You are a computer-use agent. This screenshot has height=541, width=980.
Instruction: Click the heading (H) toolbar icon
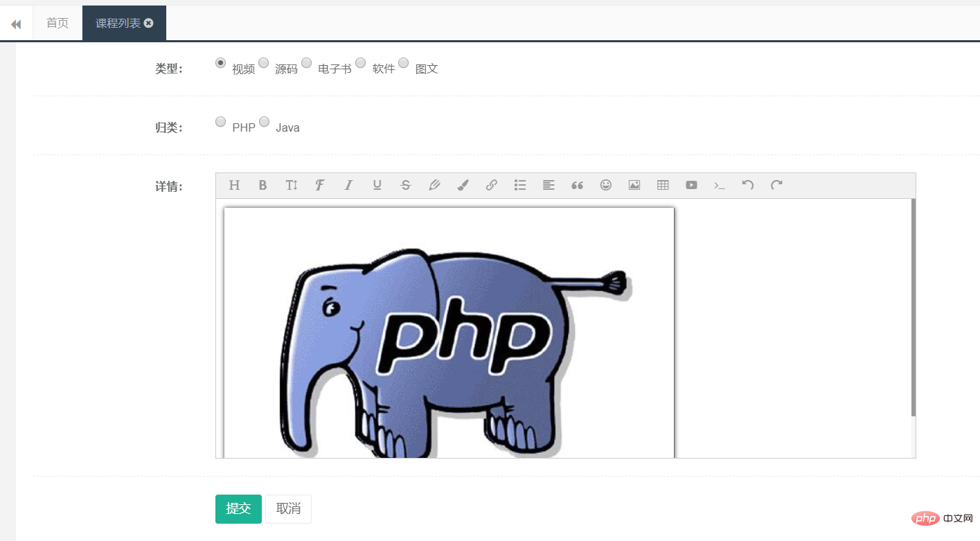pyautogui.click(x=234, y=185)
